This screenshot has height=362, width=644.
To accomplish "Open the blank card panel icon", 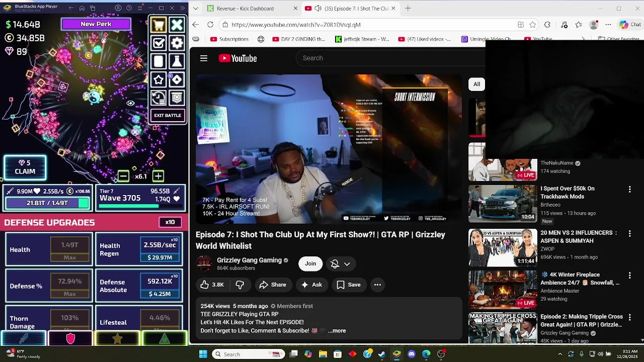I will [x=158, y=61].
